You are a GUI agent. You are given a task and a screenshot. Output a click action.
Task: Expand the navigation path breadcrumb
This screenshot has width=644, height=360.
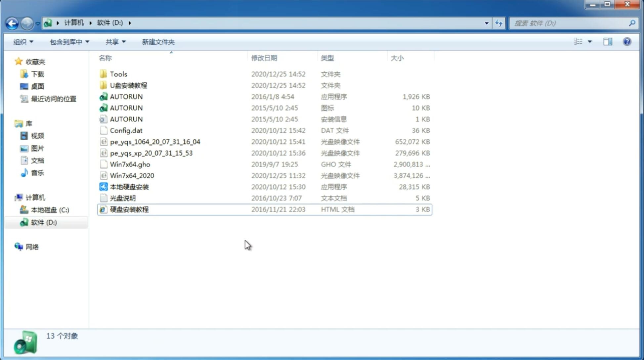pyautogui.click(x=130, y=22)
